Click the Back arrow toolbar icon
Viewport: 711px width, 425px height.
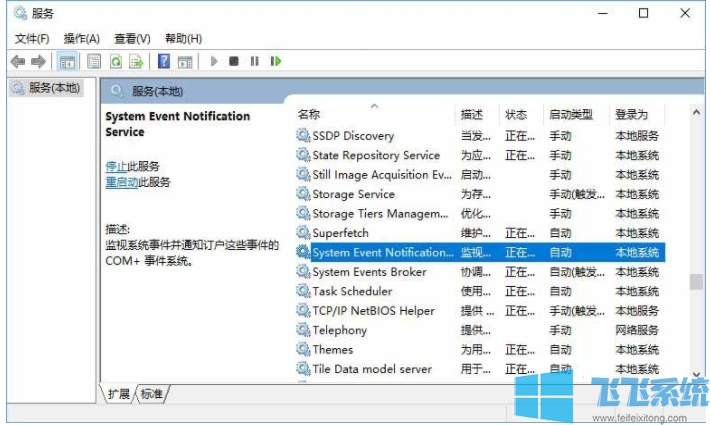click(x=17, y=61)
